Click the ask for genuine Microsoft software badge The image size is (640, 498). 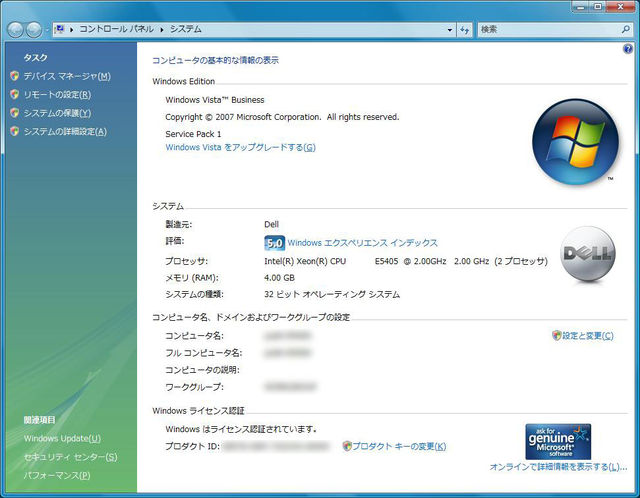click(x=558, y=442)
